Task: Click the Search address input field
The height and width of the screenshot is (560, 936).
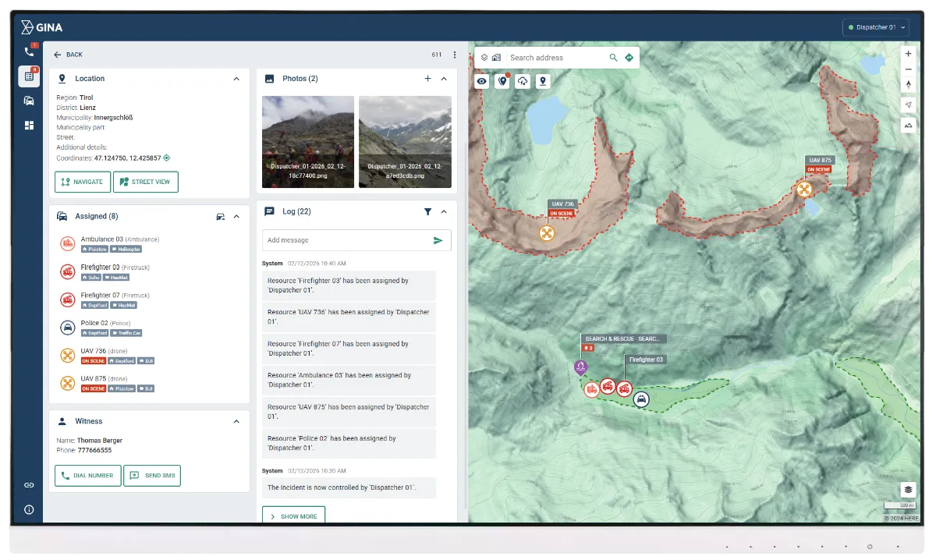Action: tap(555, 58)
